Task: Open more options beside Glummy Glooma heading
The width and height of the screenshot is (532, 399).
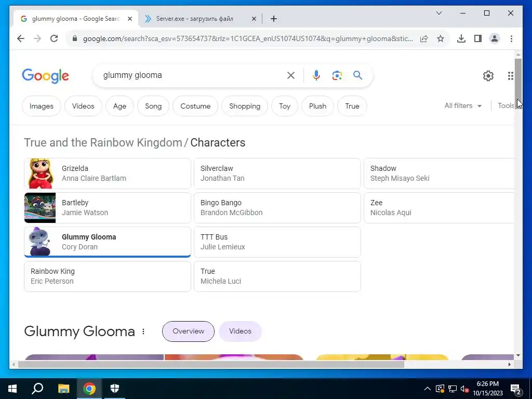Action: (x=143, y=331)
